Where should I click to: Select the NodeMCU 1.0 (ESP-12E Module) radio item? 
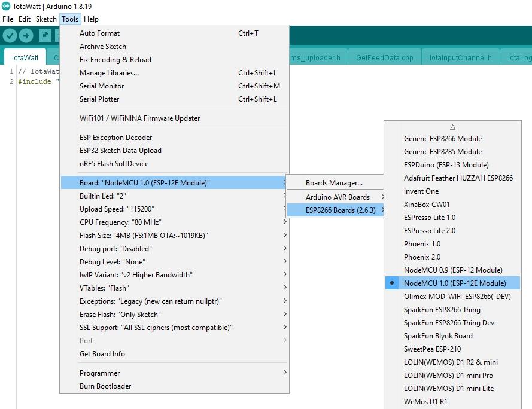(452, 283)
